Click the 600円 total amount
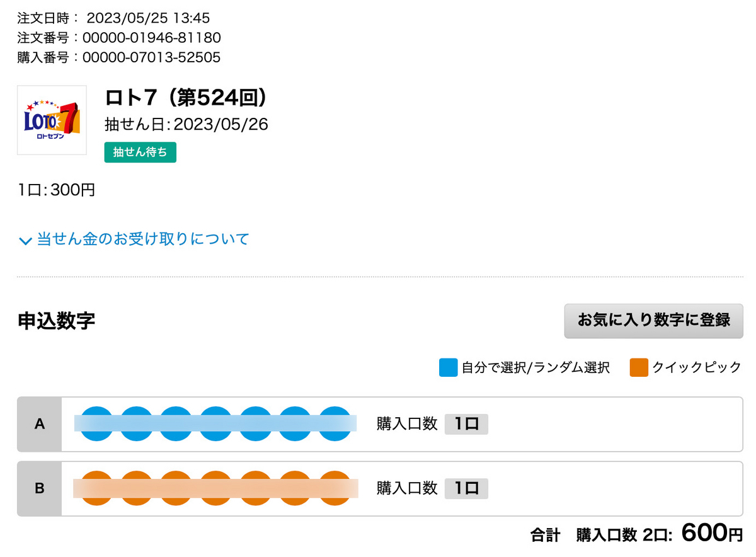This screenshot has height=557, width=756. (712, 534)
